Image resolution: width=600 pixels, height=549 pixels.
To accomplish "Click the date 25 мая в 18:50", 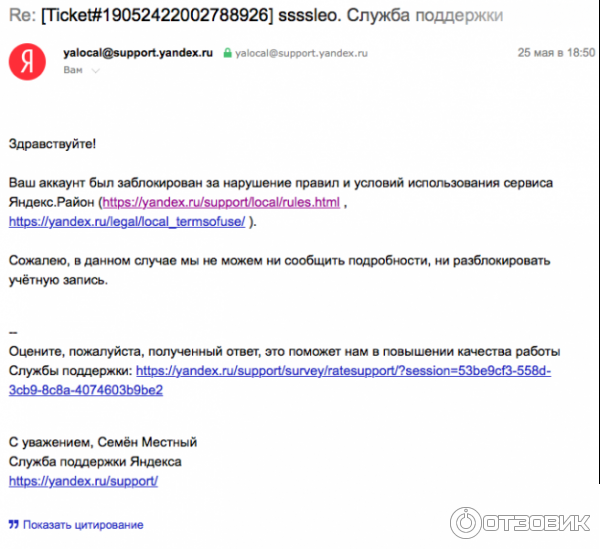I will 555,53.
